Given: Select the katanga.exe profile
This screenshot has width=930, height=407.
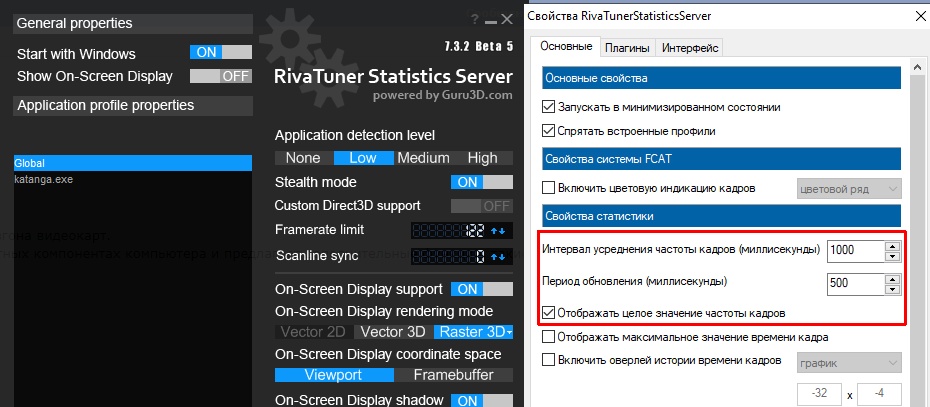Looking at the screenshot, I should click(x=133, y=179).
